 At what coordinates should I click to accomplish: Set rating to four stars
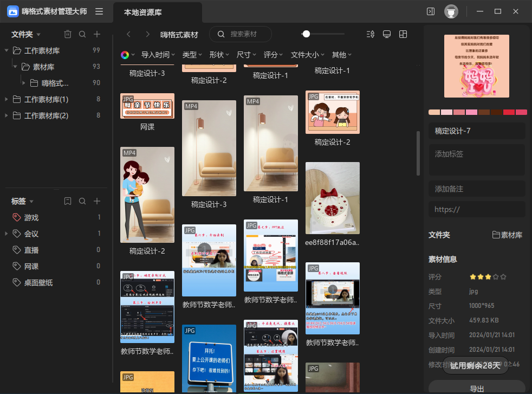pos(496,277)
